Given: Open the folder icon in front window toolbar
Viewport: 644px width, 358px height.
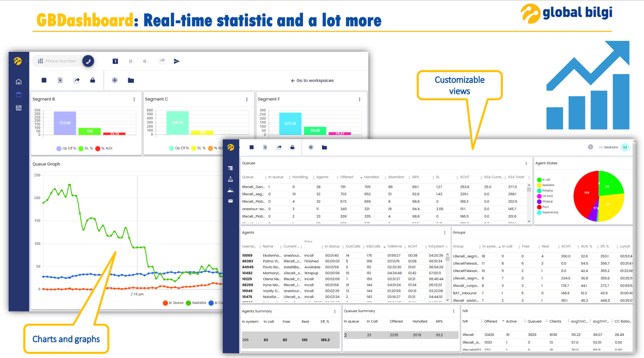Looking at the screenshot, I should (x=325, y=147).
